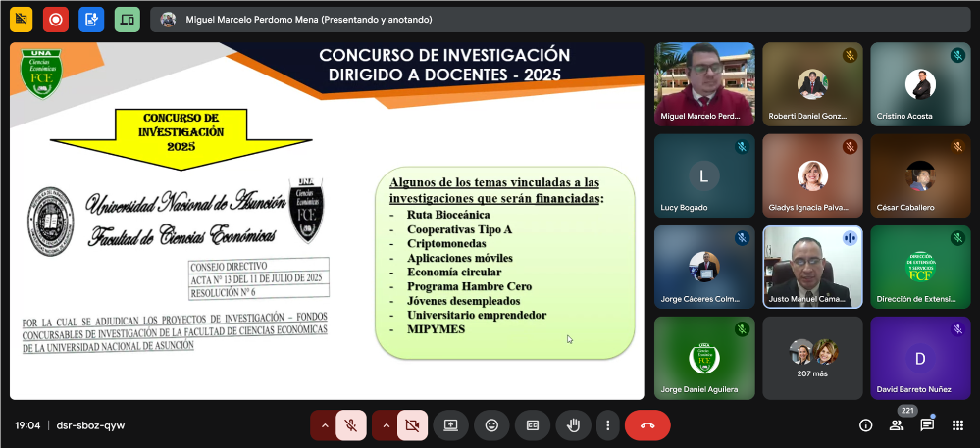Screen dimensions: 980x448
Task: Click Resolución N° 6 text on slide
Action: [223, 292]
